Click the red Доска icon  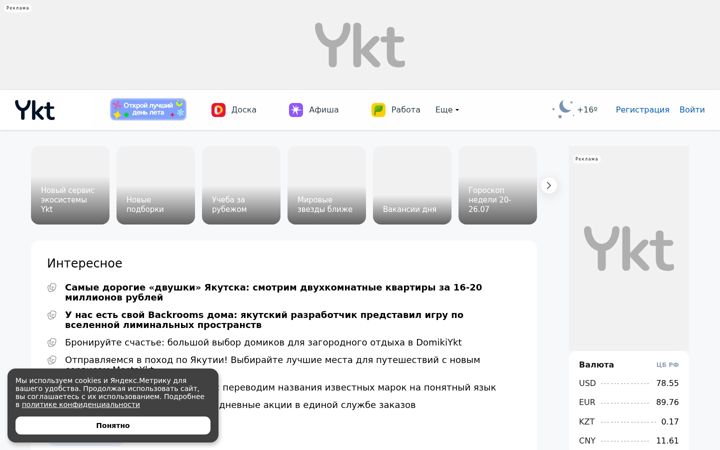pos(218,110)
